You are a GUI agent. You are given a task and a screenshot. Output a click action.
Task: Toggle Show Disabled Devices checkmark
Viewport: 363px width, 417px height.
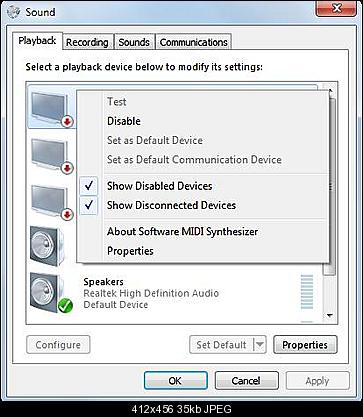(89, 186)
